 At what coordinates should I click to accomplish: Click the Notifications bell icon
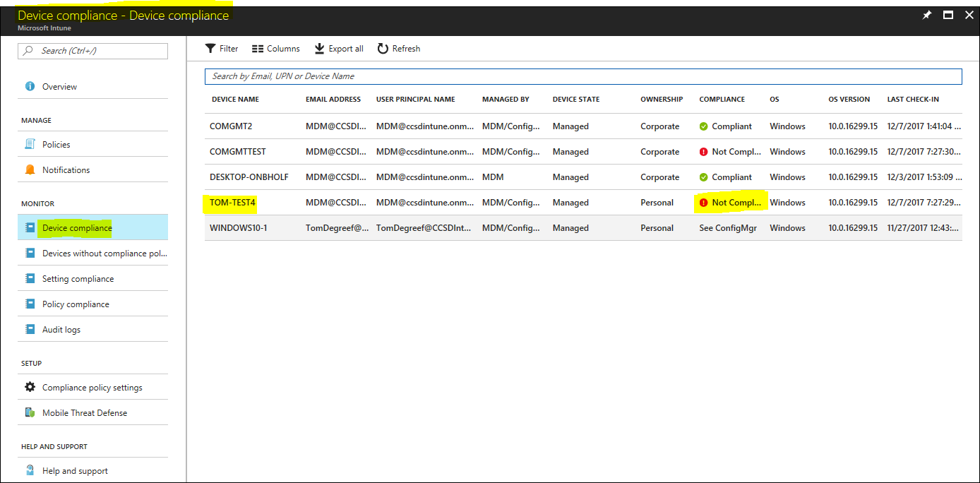point(30,169)
